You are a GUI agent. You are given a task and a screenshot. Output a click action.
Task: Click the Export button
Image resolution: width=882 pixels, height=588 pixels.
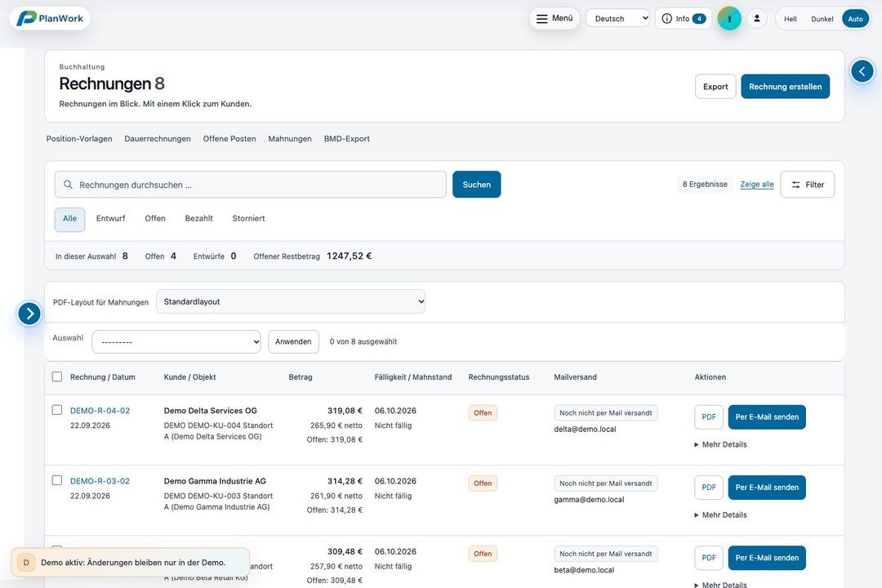click(x=715, y=87)
